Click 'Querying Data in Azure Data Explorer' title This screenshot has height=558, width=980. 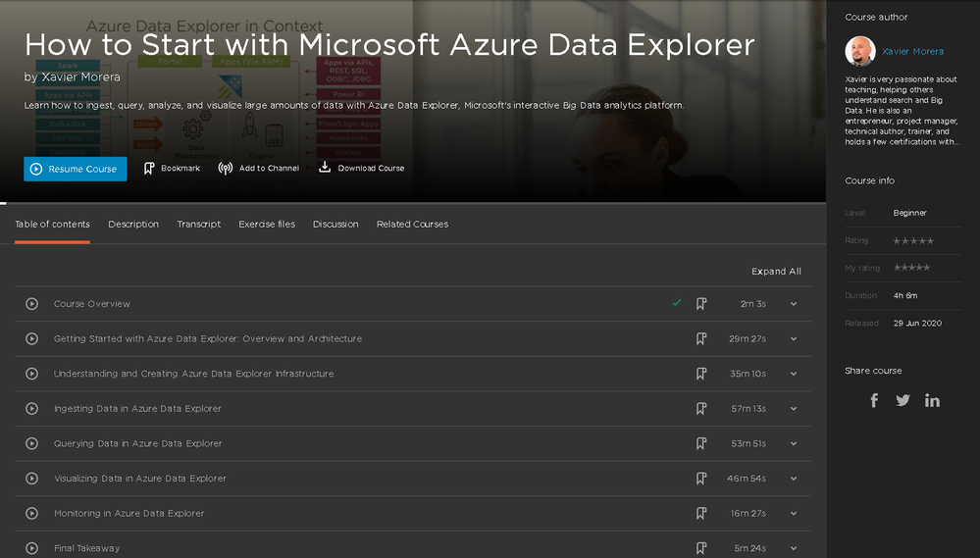137,443
